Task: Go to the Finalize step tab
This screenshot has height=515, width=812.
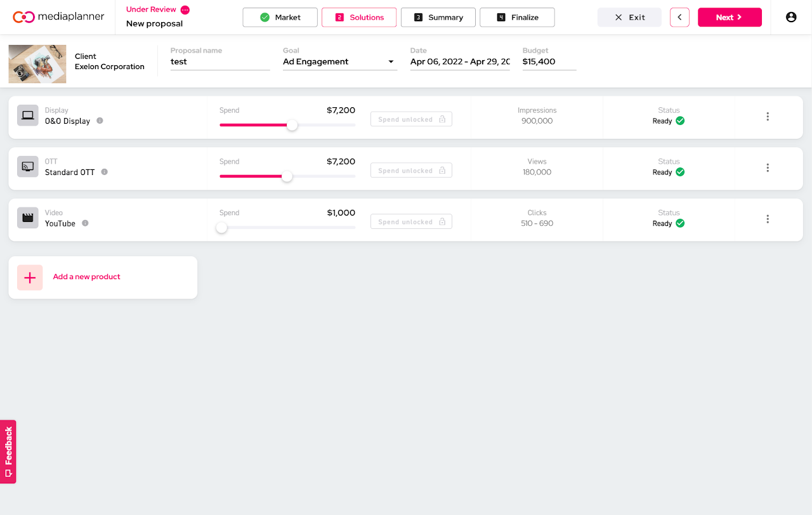Action: click(517, 17)
